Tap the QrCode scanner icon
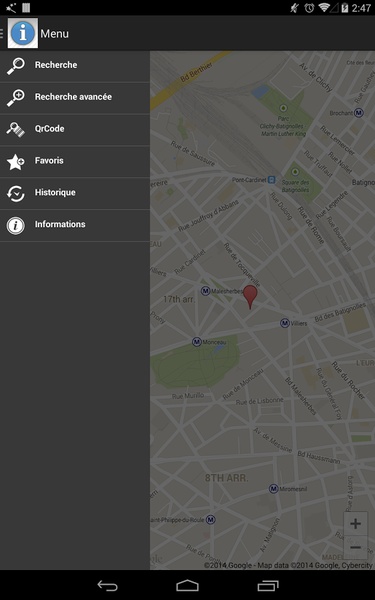The image size is (375, 600). [x=16, y=129]
